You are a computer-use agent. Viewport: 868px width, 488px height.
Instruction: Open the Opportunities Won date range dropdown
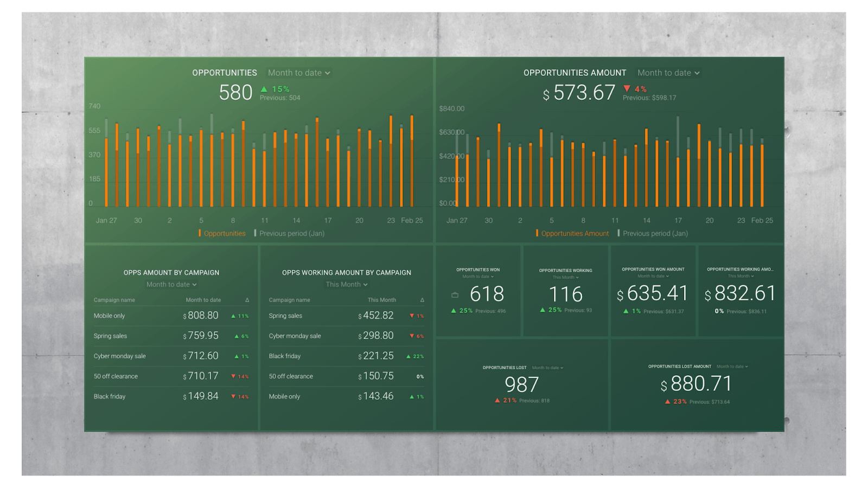[x=478, y=277]
